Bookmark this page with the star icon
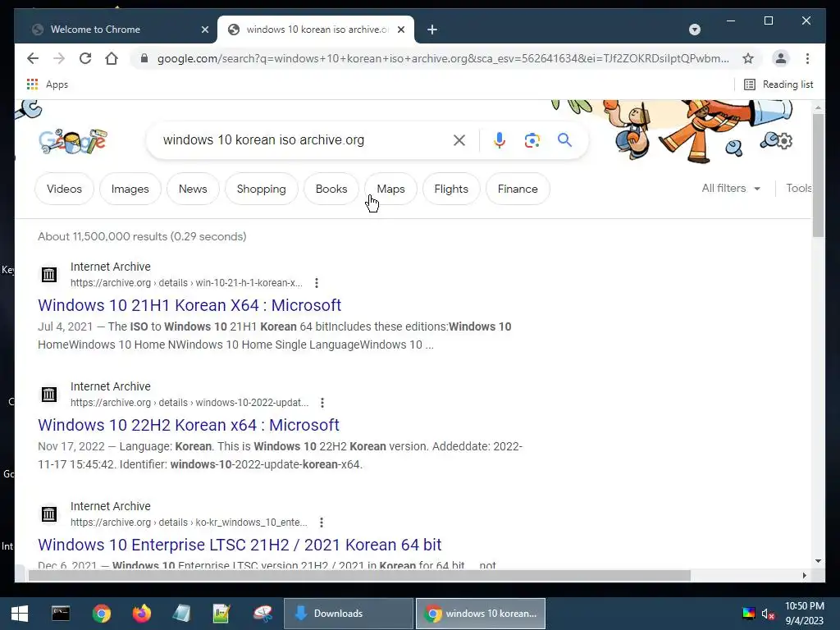 [x=748, y=58]
